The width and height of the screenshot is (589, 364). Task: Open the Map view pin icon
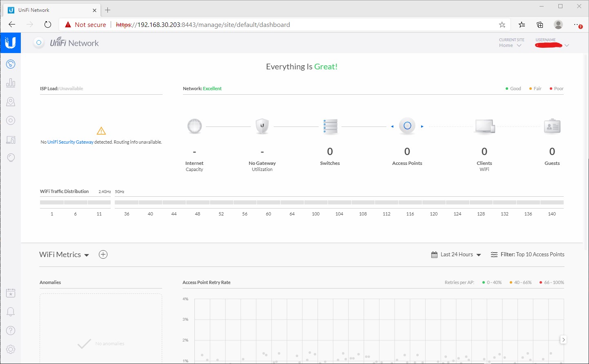[x=11, y=101]
